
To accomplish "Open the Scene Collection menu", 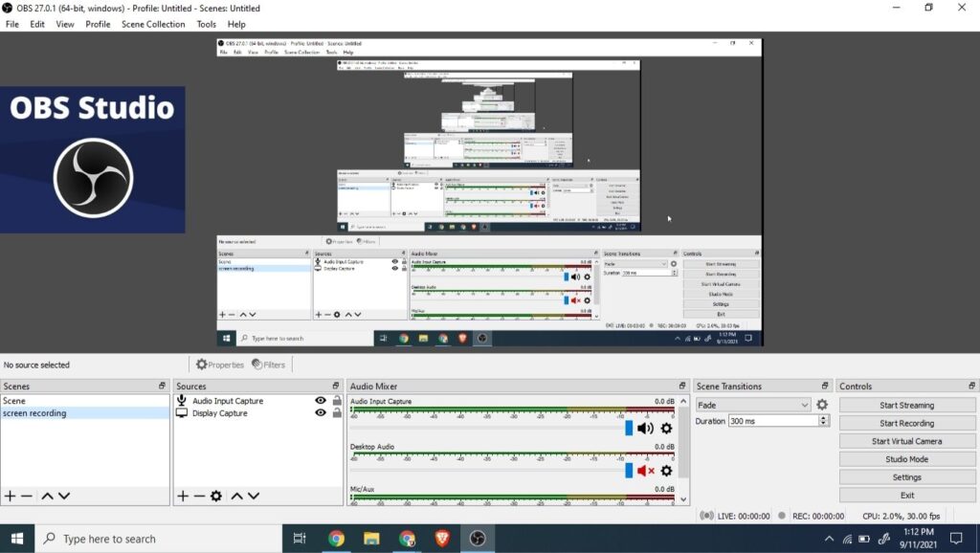I will point(153,24).
